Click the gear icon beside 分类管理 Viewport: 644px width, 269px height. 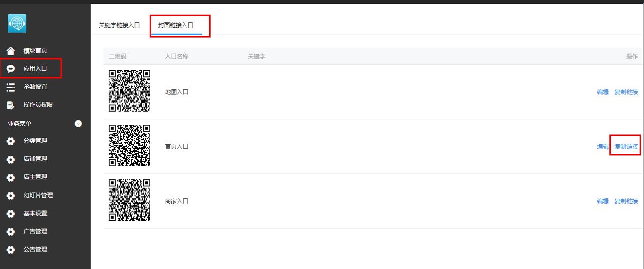pos(11,141)
